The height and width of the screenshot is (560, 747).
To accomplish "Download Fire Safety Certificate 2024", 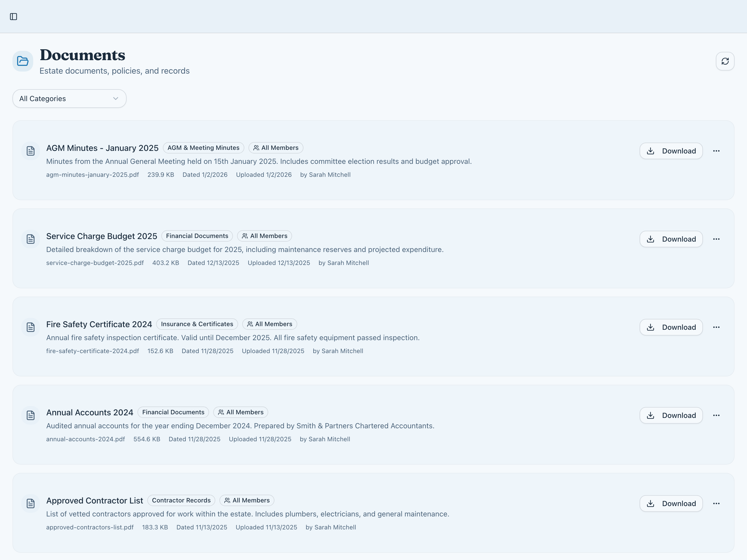I will tap(671, 327).
